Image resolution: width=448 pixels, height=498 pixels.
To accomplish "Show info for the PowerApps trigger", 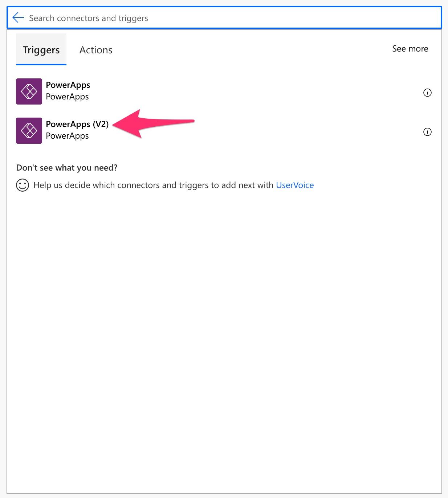I will click(x=427, y=93).
